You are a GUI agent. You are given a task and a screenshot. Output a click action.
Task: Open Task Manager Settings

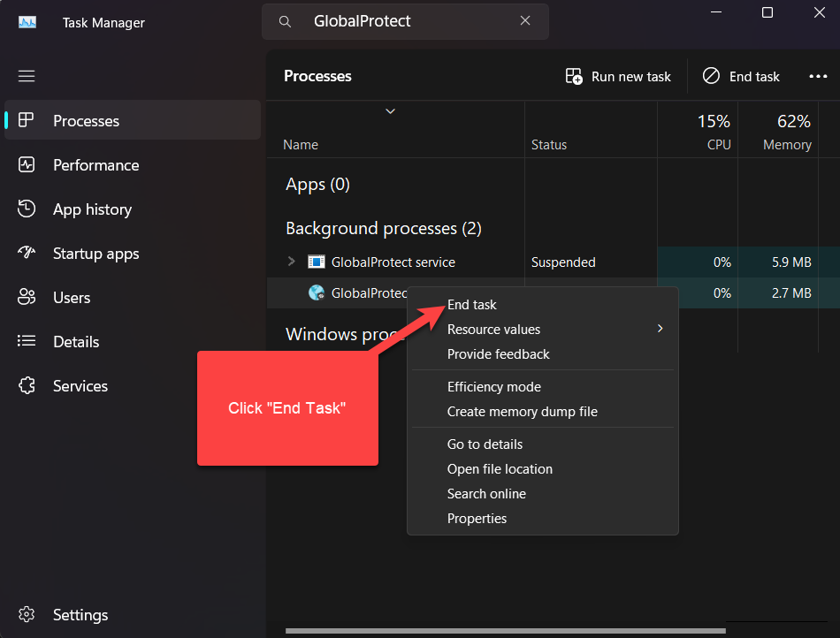click(x=80, y=615)
